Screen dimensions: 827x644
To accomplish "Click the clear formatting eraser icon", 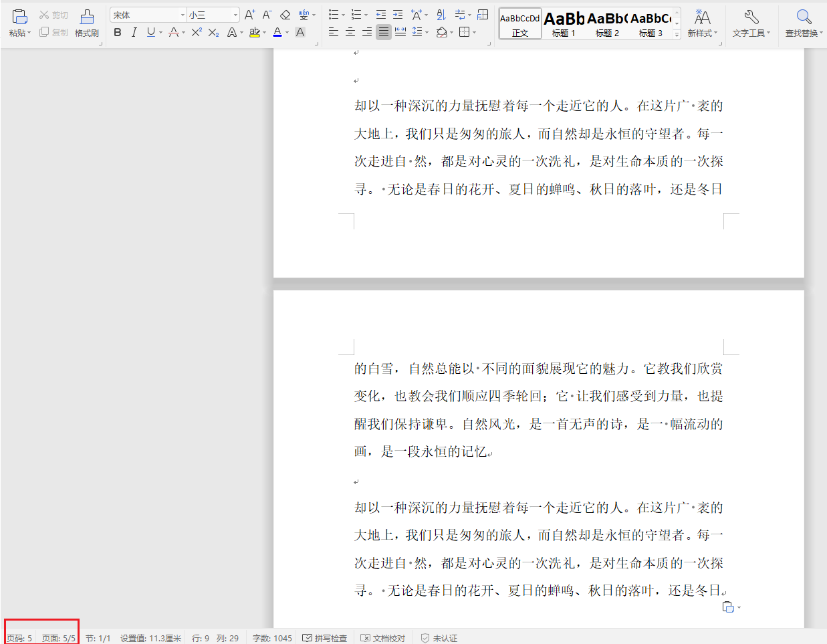I will click(285, 14).
